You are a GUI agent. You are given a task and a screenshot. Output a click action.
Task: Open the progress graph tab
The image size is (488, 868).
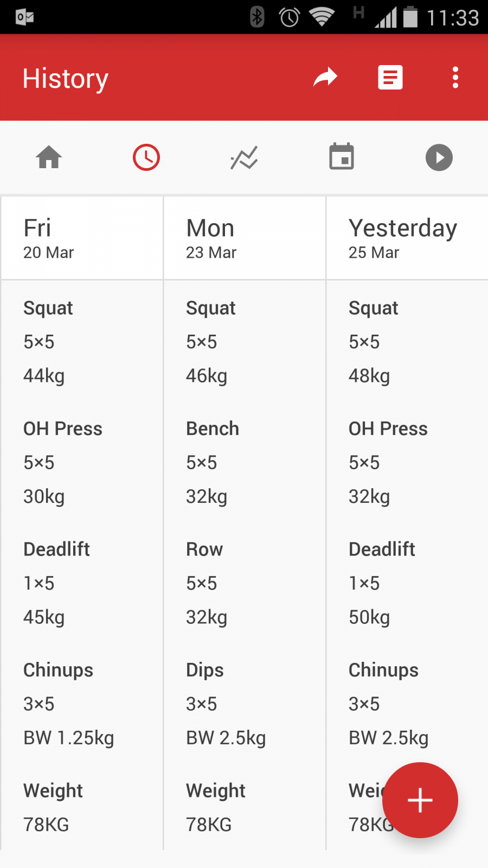click(x=244, y=158)
